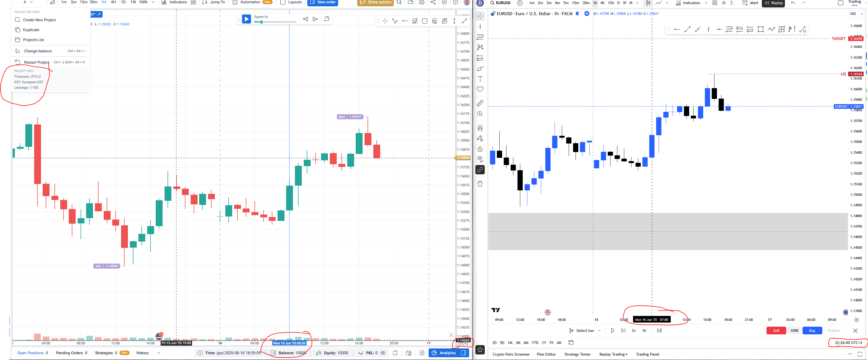Click the blue New order button
Image resolution: width=868 pixels, height=360 pixels.
[322, 2]
